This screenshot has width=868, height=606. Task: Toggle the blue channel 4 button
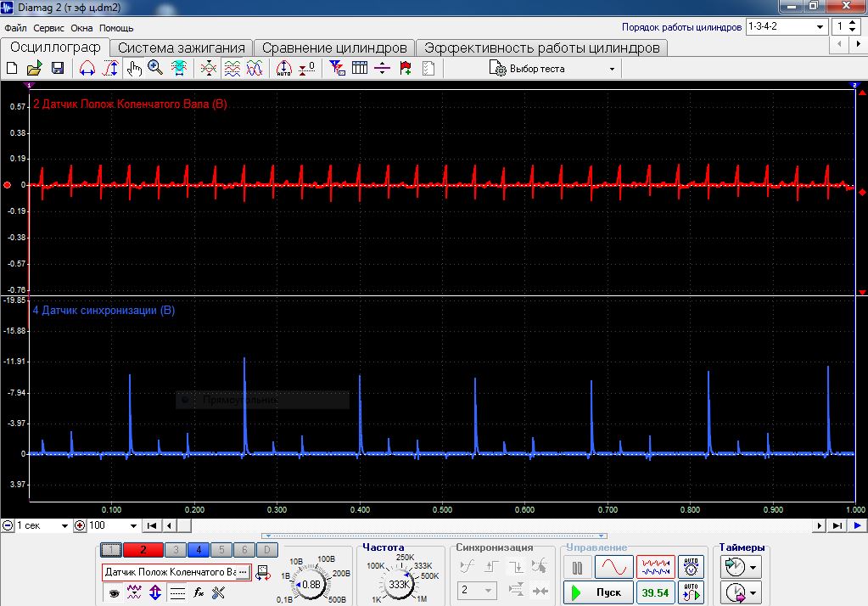point(199,549)
